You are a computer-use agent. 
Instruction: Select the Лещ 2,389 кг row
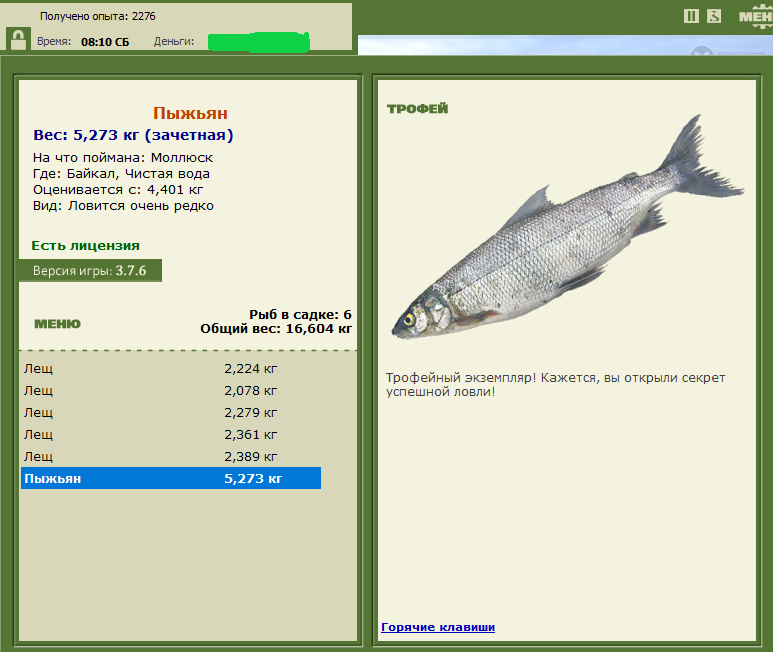point(171,456)
